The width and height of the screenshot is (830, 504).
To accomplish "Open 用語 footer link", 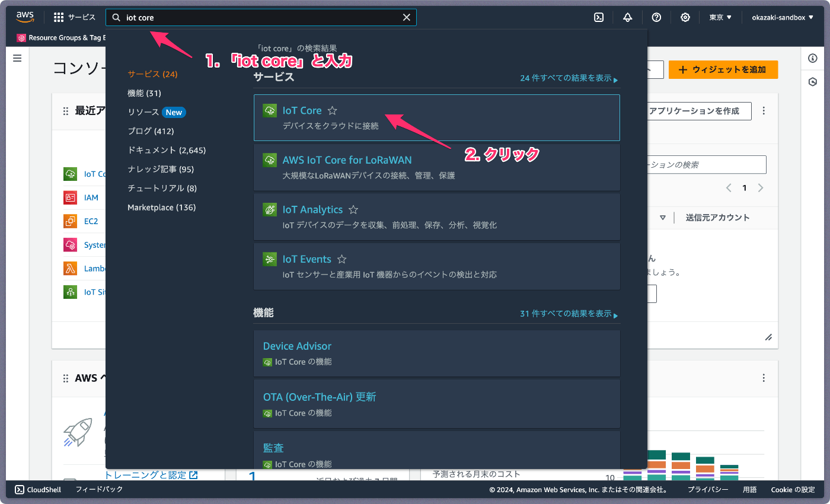I will coord(749,490).
